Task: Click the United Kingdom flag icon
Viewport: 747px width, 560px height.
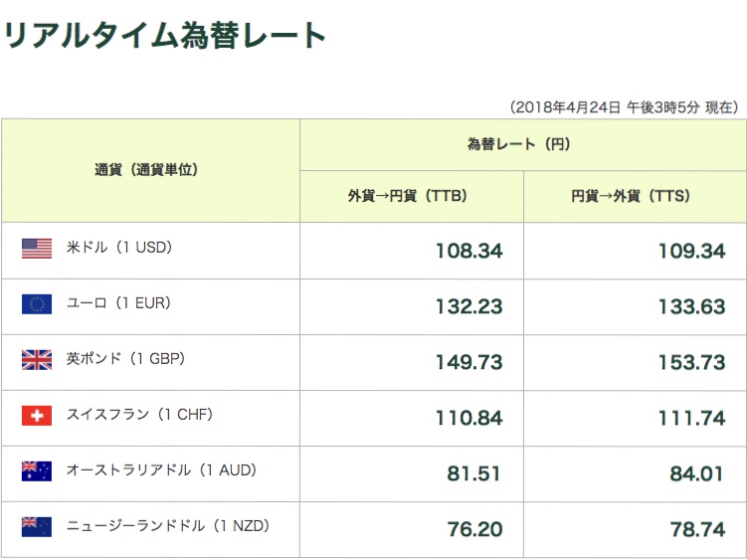Action: tap(37, 360)
